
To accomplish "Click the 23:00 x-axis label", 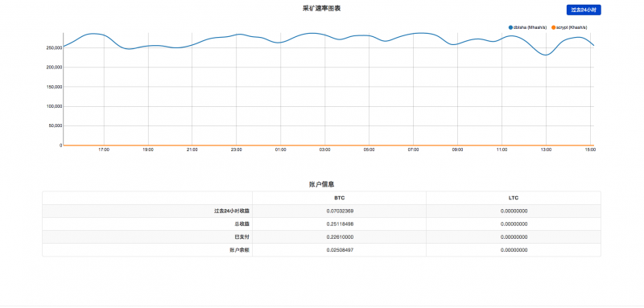I will click(237, 150).
